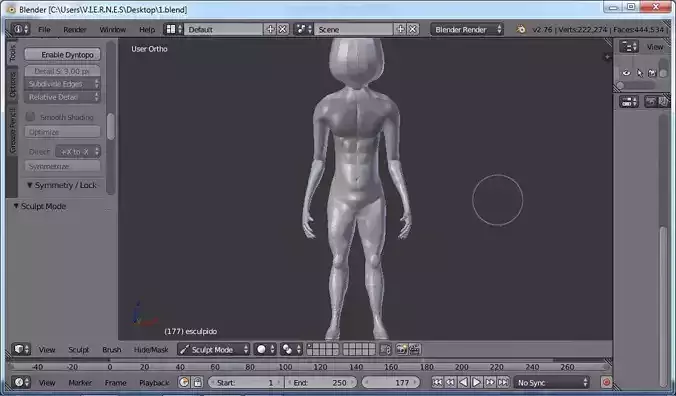The width and height of the screenshot is (676, 396).
Task: Toggle the Smooth Shading checkbox
Action: pyautogui.click(x=30, y=117)
